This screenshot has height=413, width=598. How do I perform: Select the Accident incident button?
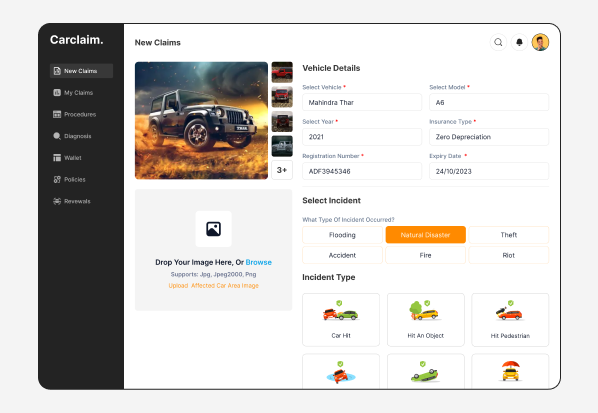pyautogui.click(x=342, y=255)
